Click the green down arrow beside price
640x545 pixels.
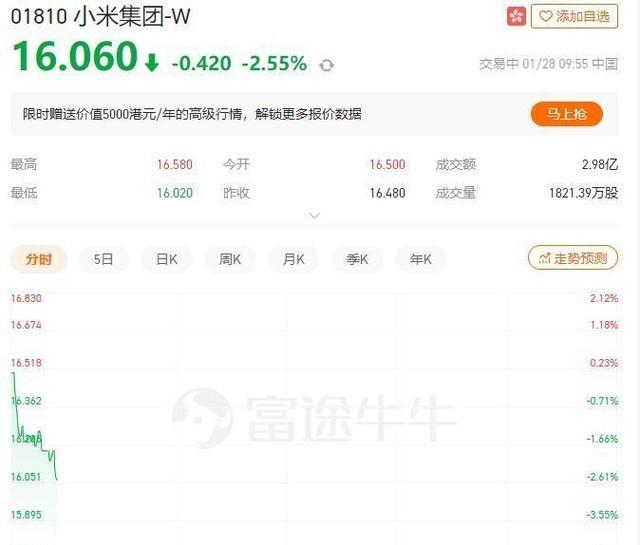tap(151, 63)
